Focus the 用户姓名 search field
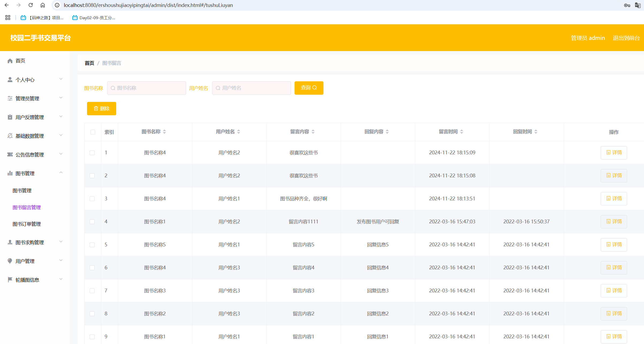 pyautogui.click(x=251, y=88)
